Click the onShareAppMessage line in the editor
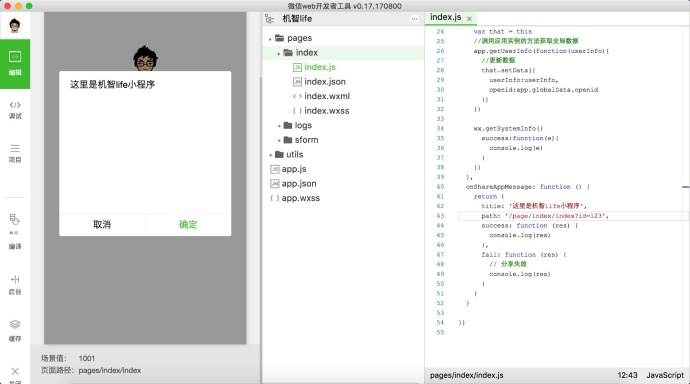Screen dimensions: 690x384 (x=528, y=187)
